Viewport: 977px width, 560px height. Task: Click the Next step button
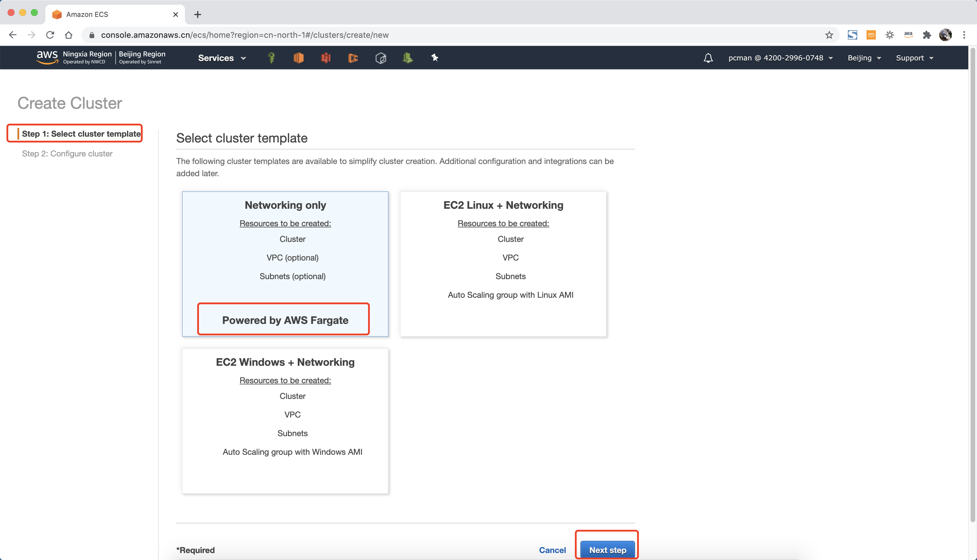(x=607, y=550)
